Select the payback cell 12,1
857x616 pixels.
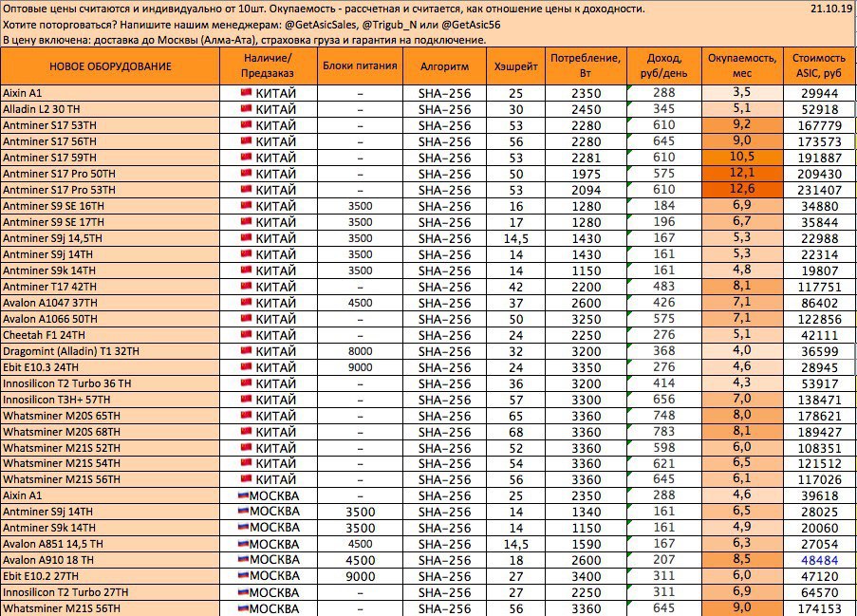coord(742,174)
